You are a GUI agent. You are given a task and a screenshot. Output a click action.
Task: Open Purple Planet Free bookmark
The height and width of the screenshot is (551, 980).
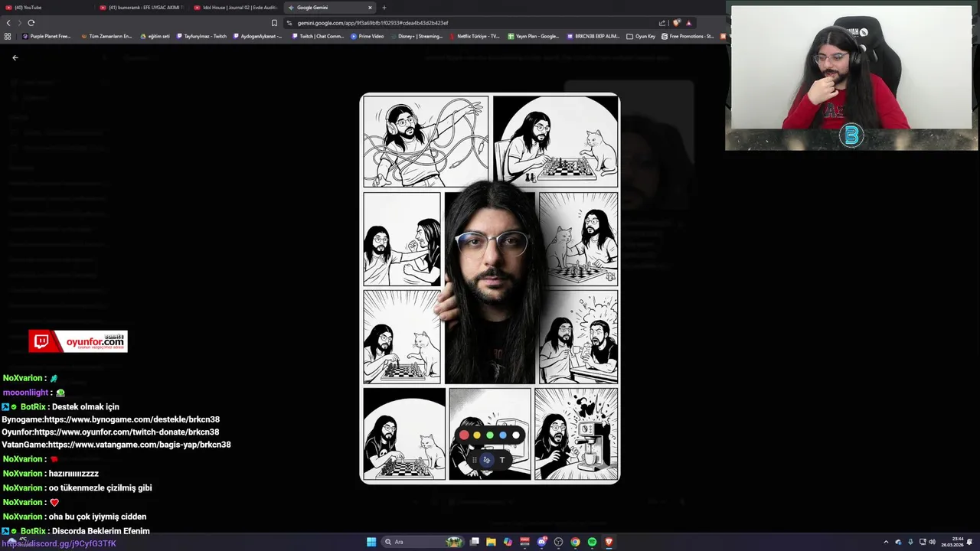coord(46,36)
